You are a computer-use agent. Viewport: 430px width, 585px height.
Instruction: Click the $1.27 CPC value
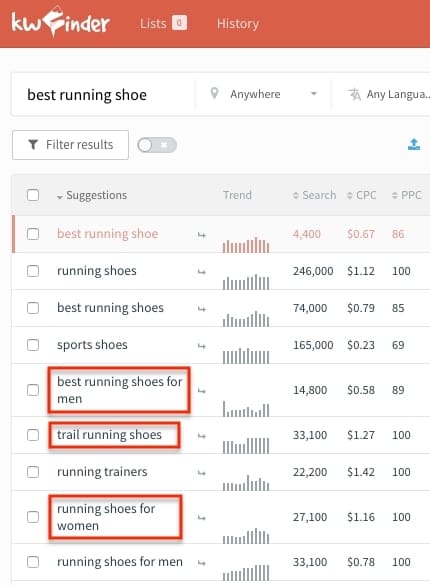tap(361, 435)
